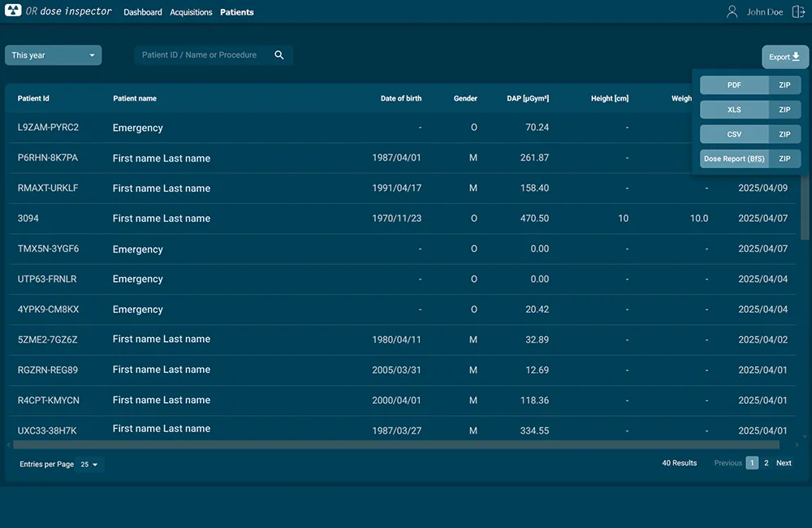The image size is (812, 528).
Task: Switch to the Acquisitions tab
Action: (x=191, y=12)
